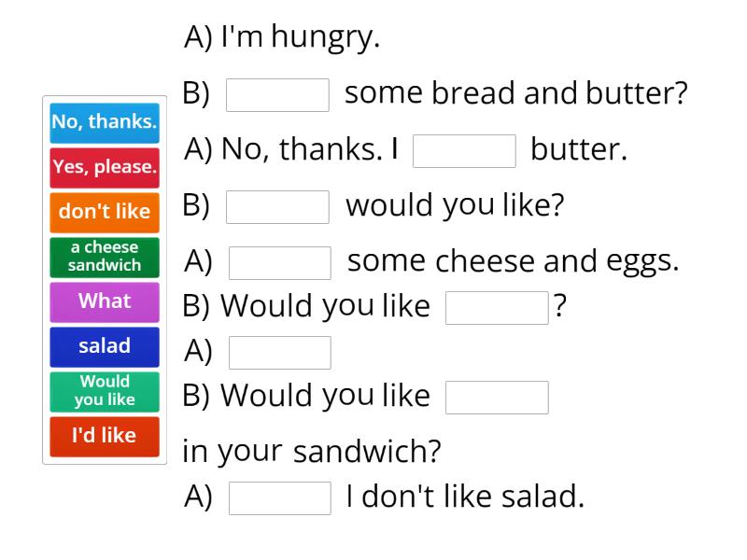Click the purple "What" word tile
747x560 pixels.
pyautogui.click(x=105, y=301)
